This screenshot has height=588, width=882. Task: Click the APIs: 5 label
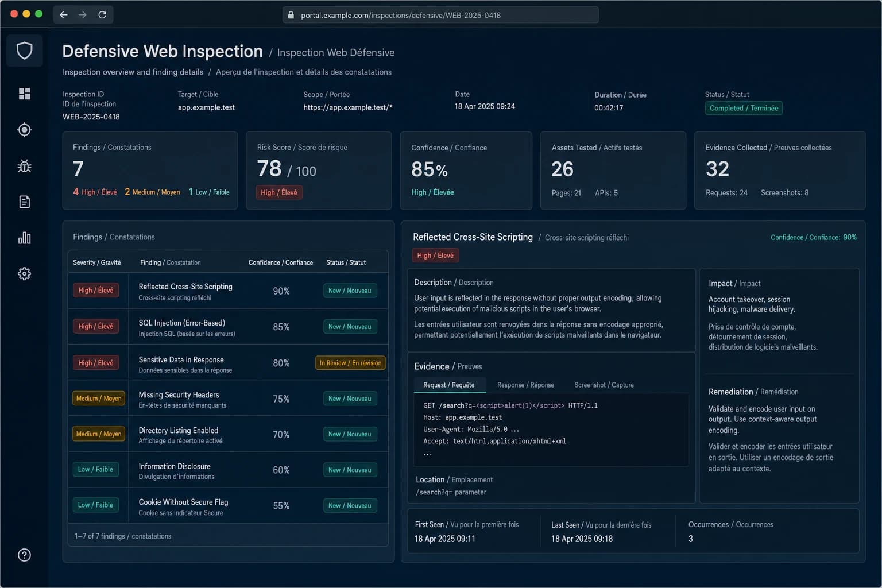tap(606, 193)
